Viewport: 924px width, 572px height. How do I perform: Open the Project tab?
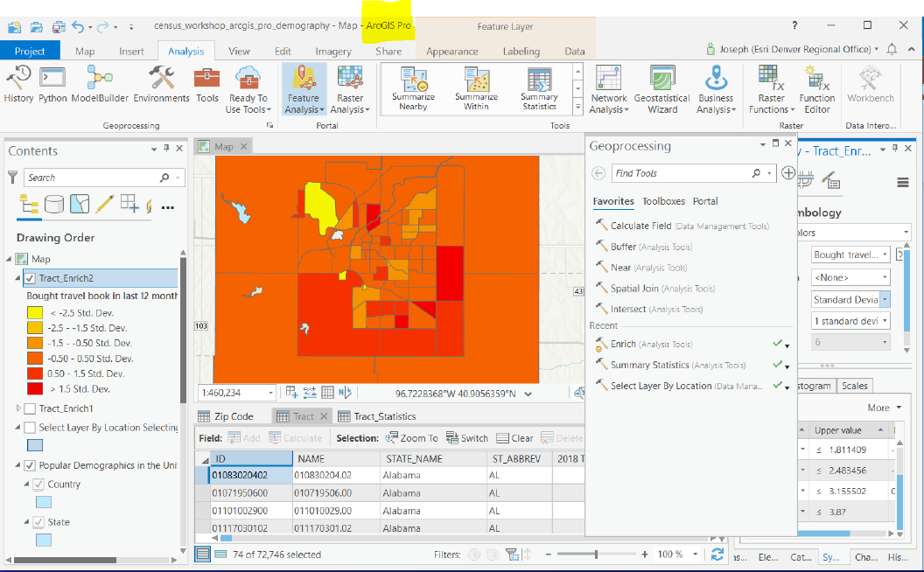click(30, 52)
